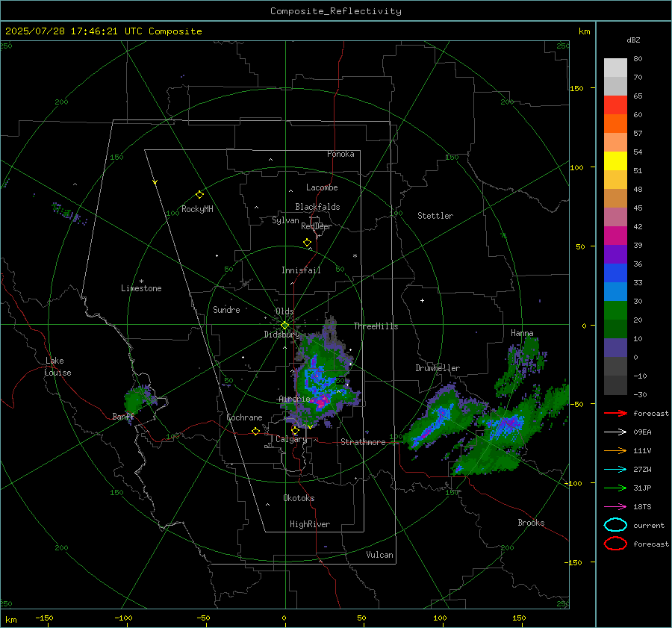Click the Innisfail town label
This screenshot has width=672, height=628.
point(301,270)
